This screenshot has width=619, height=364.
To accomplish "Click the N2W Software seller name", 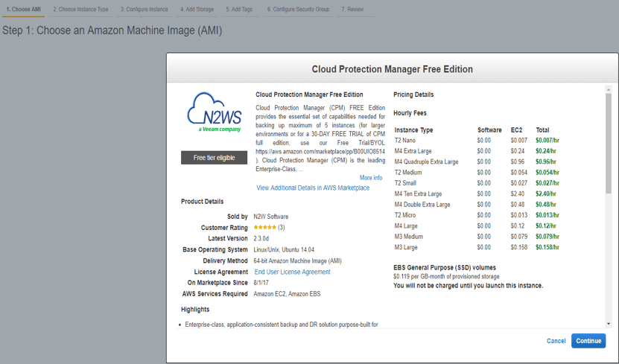I will pyautogui.click(x=271, y=217).
